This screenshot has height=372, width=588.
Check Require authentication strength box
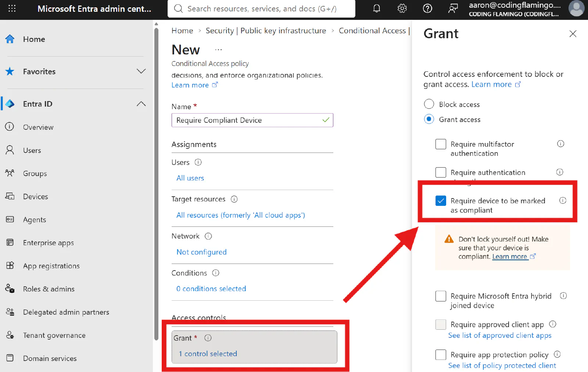(441, 172)
